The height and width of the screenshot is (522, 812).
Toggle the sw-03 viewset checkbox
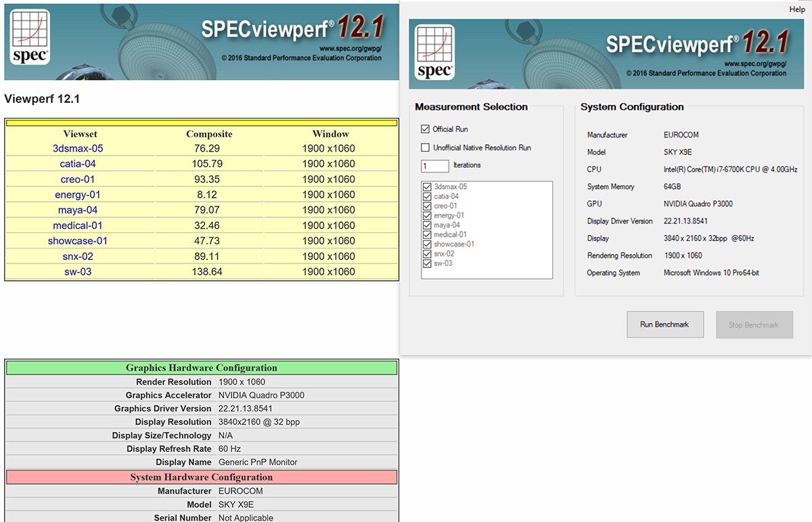[x=427, y=263]
